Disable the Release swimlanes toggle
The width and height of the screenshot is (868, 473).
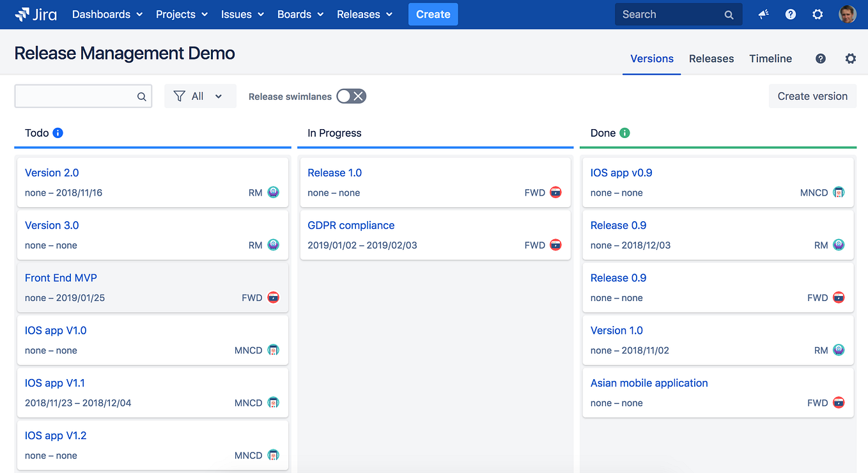click(x=351, y=96)
